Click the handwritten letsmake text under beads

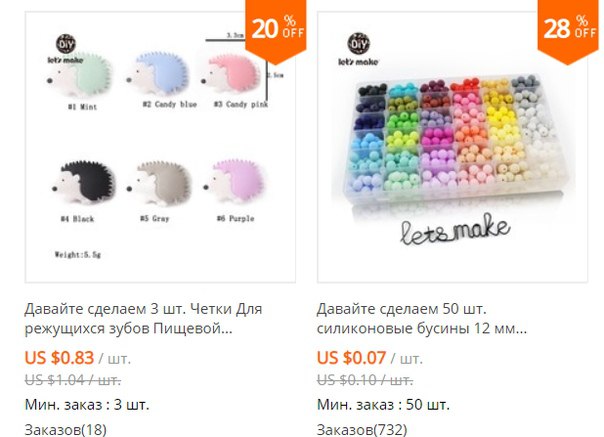[x=455, y=230]
